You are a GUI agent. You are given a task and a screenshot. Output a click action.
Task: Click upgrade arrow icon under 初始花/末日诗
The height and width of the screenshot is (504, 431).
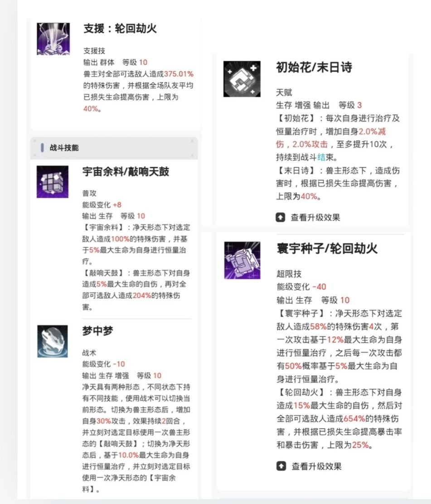click(x=280, y=217)
